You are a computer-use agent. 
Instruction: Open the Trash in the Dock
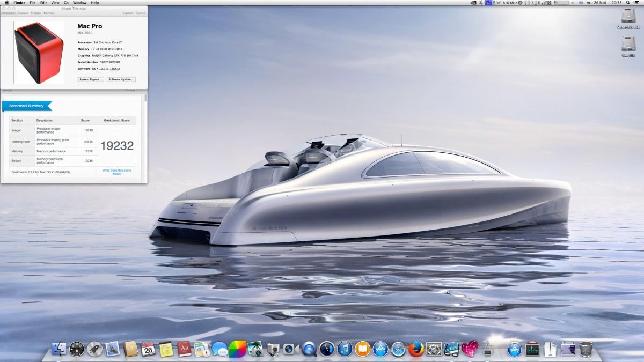(586, 349)
